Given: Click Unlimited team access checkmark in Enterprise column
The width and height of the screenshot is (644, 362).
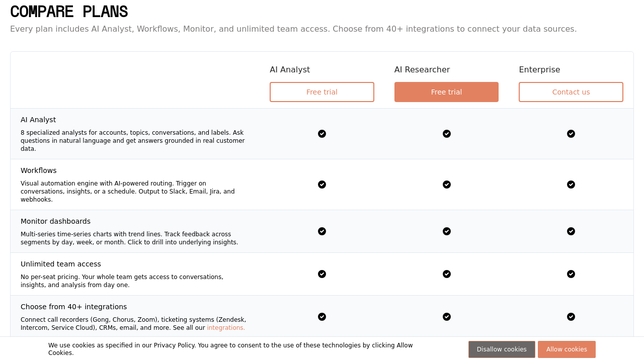Looking at the screenshot, I should pyautogui.click(x=571, y=274).
